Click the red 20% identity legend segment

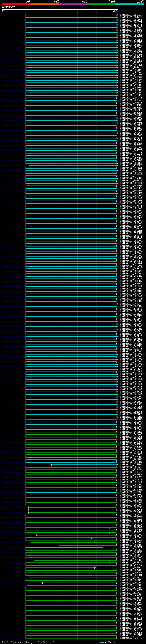click(x=16, y=4)
